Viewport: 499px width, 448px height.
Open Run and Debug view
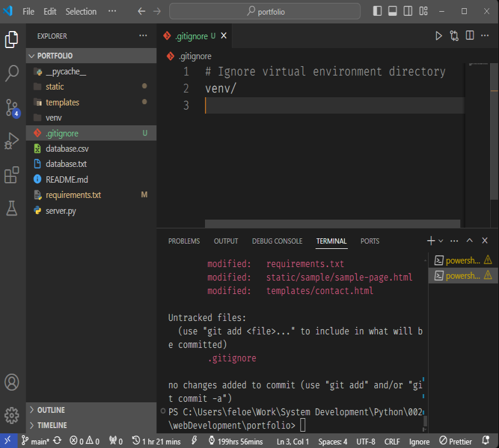click(x=12, y=141)
